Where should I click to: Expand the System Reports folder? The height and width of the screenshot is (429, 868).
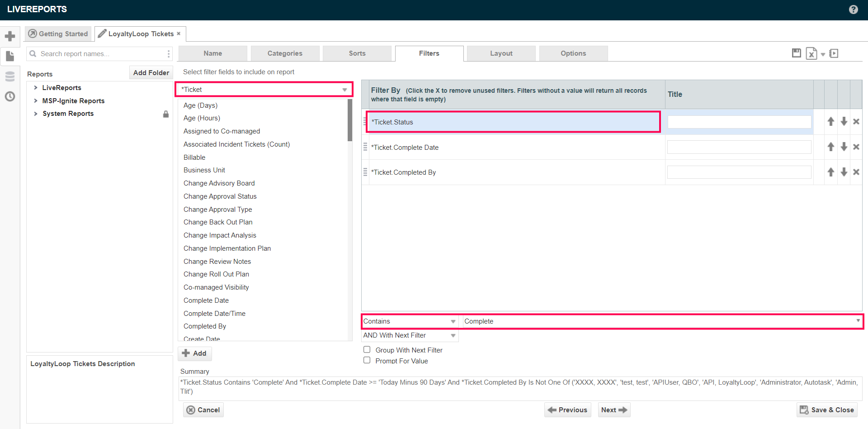point(36,114)
